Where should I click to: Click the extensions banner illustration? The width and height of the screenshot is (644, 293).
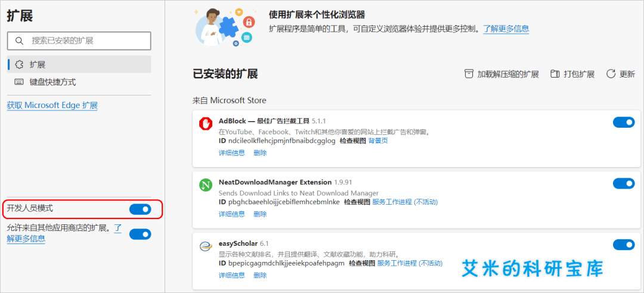(224, 27)
